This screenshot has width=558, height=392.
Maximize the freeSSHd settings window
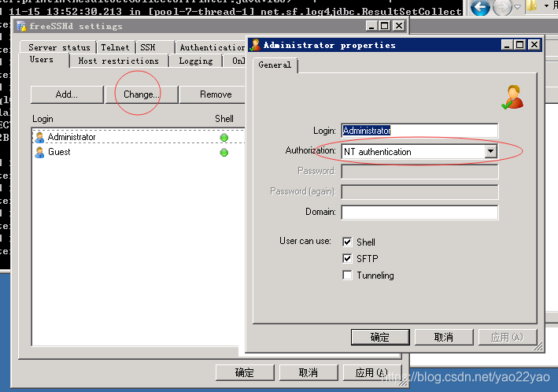(x=384, y=26)
